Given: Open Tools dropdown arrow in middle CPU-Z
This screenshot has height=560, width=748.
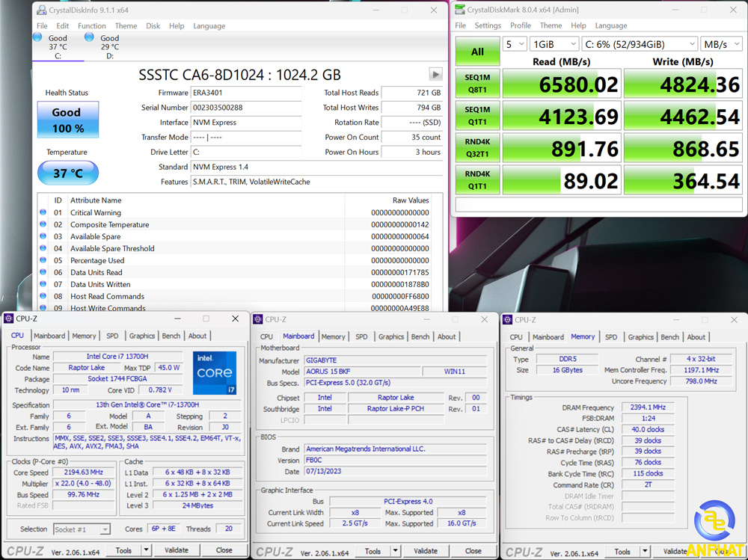Looking at the screenshot, I should [395, 551].
